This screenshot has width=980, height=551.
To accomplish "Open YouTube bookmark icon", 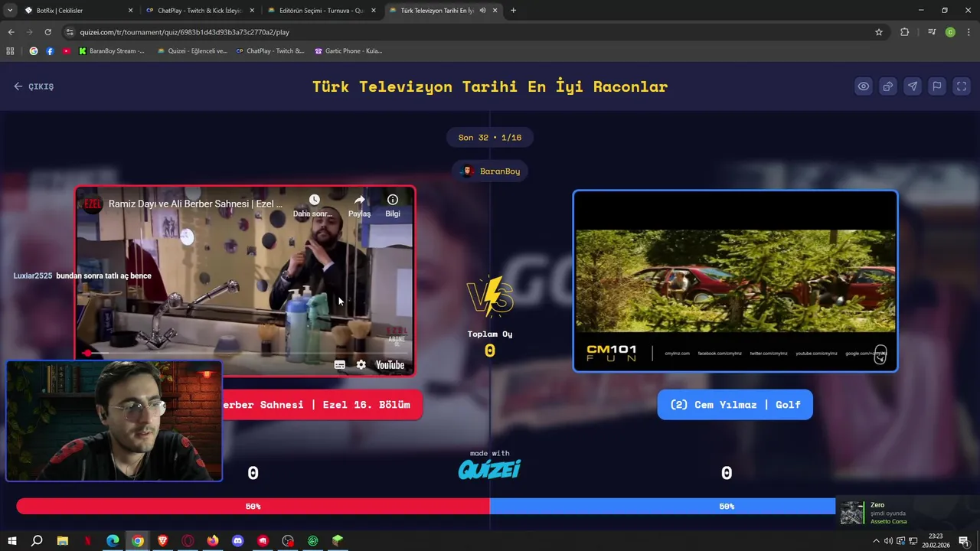I will pos(67,51).
